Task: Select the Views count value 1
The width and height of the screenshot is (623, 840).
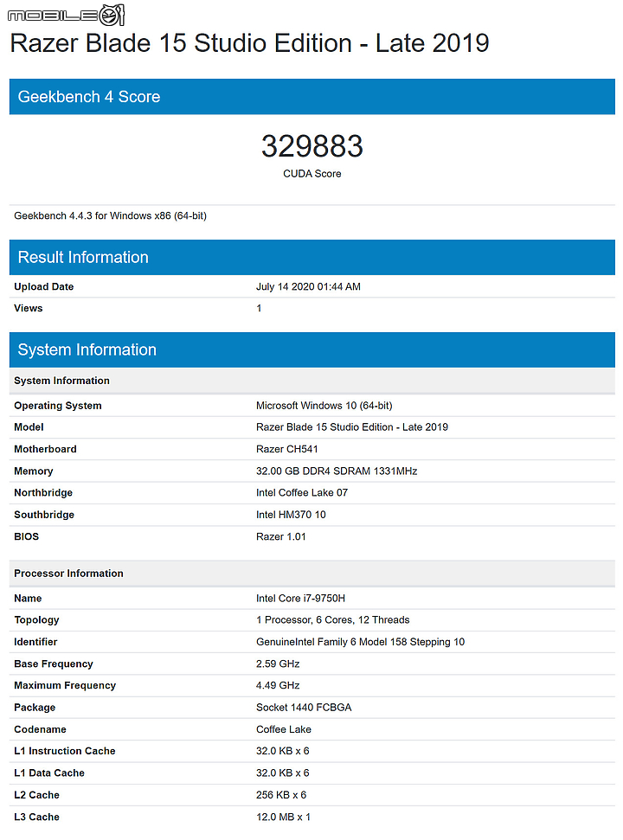Action: pos(259,308)
